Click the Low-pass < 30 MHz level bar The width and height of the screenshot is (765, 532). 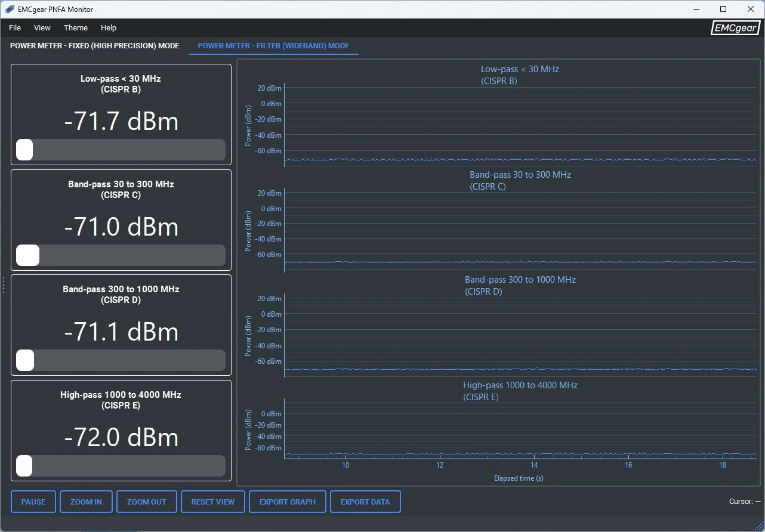[x=121, y=150]
